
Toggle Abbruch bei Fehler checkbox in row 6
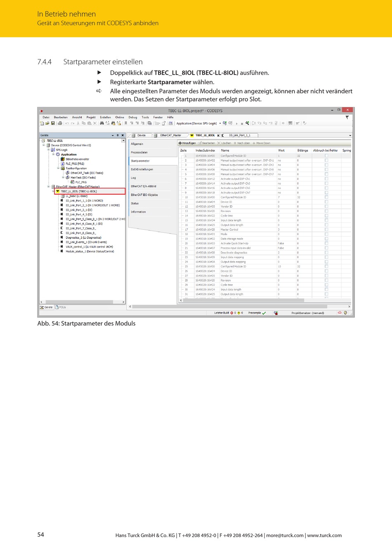pyautogui.click(x=326, y=179)
